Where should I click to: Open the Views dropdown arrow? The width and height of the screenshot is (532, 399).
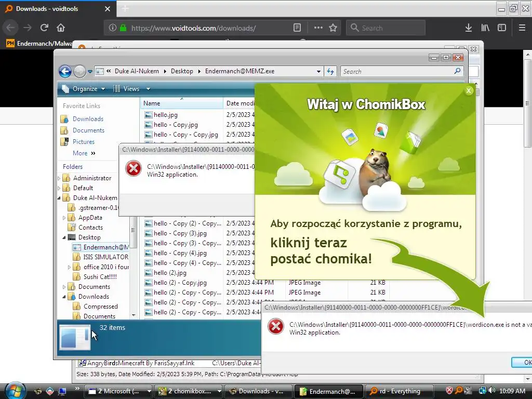click(148, 89)
